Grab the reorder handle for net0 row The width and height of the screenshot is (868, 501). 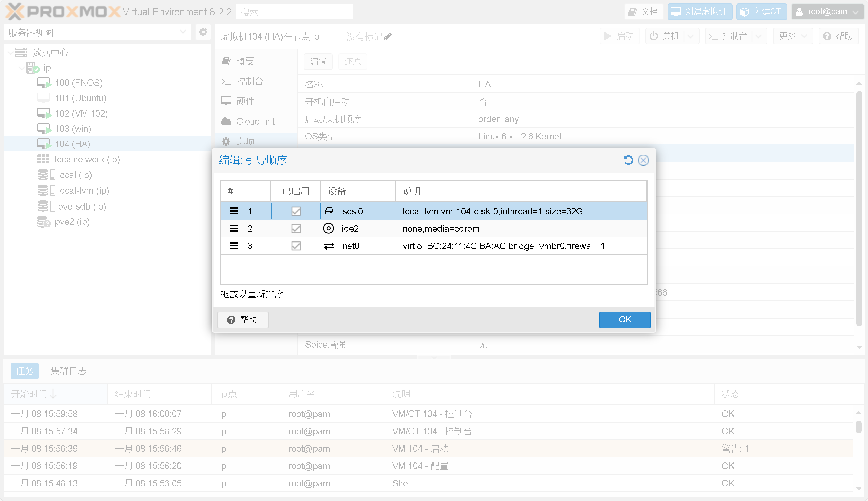[234, 246]
